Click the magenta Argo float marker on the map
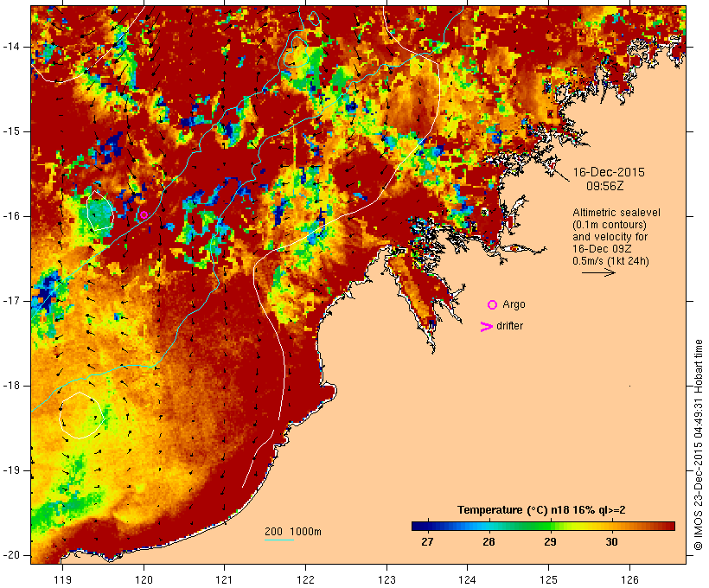Viewport: 709px width, 588px height. [144, 214]
